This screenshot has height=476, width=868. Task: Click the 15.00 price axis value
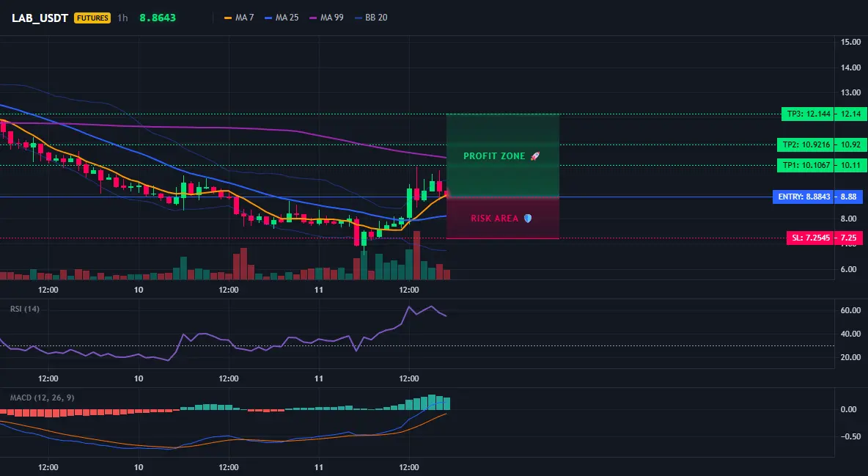pyautogui.click(x=851, y=42)
